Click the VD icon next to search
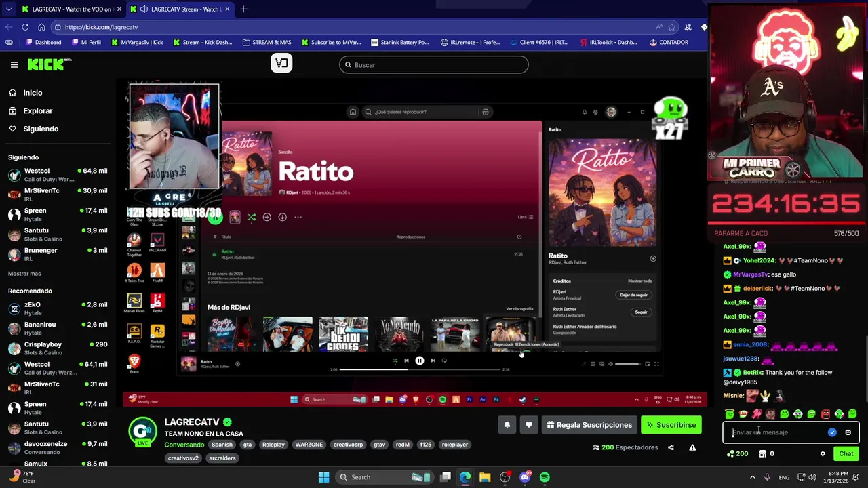The height and width of the screenshot is (488, 868). pos(281,64)
